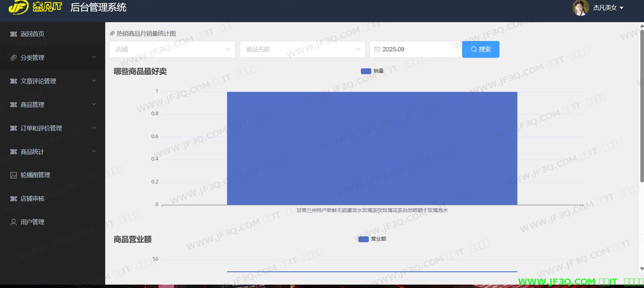Click the 返回首页 sidebar icon
The height and width of the screenshot is (288, 644).
tap(13, 34)
